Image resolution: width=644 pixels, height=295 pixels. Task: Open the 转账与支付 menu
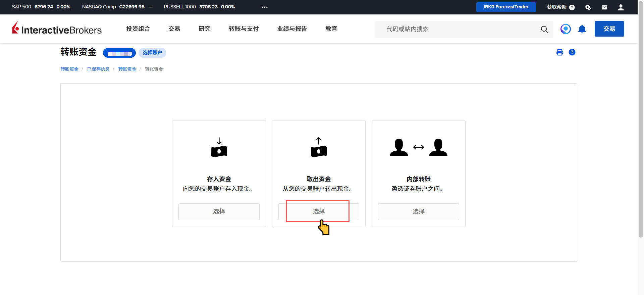(244, 29)
